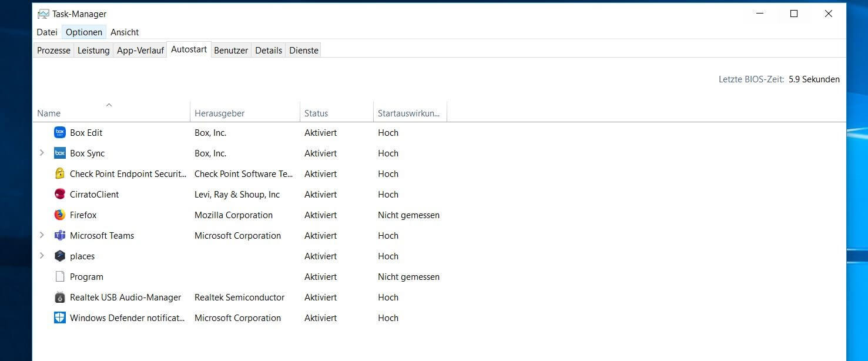
Task: Click the Box Edit app icon
Action: point(59,132)
